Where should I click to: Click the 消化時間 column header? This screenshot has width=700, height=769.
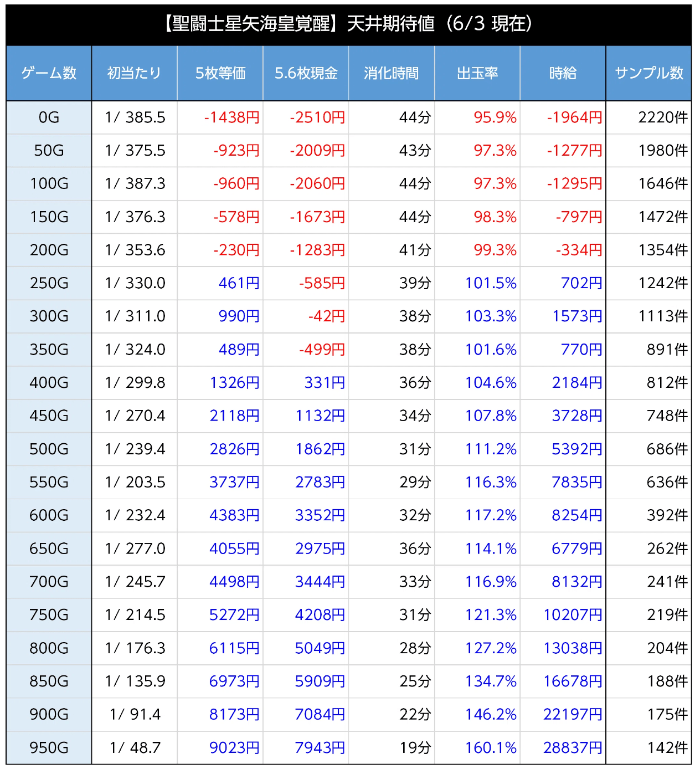pyautogui.click(x=392, y=73)
